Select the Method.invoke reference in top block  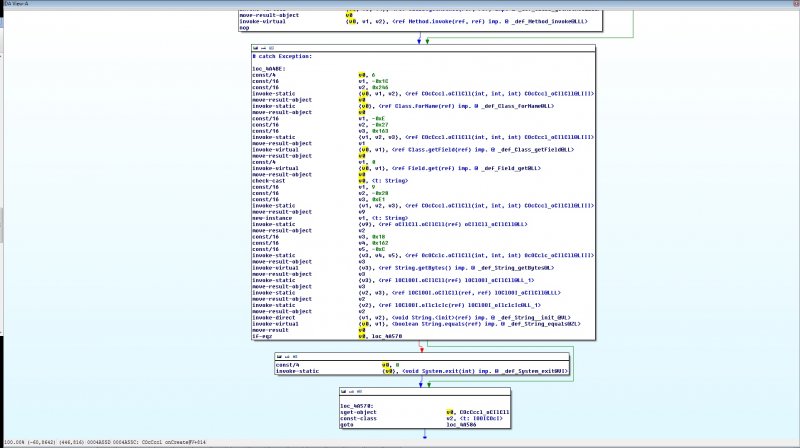pos(490,21)
